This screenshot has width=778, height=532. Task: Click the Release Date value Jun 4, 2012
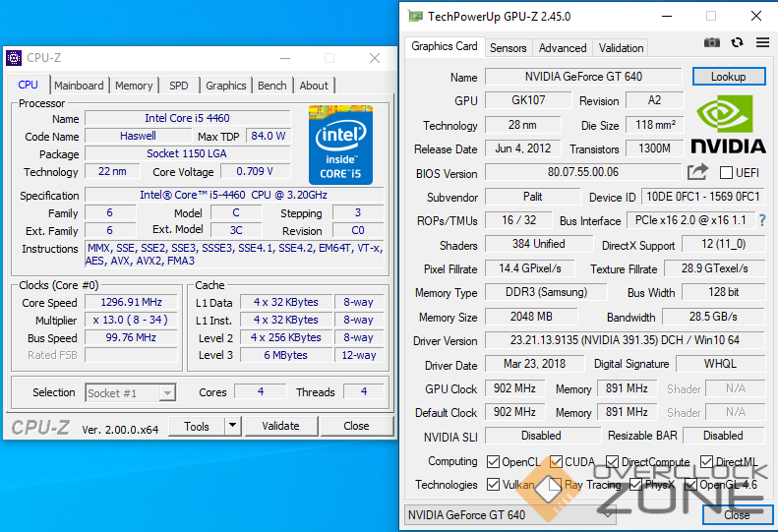[523, 148]
